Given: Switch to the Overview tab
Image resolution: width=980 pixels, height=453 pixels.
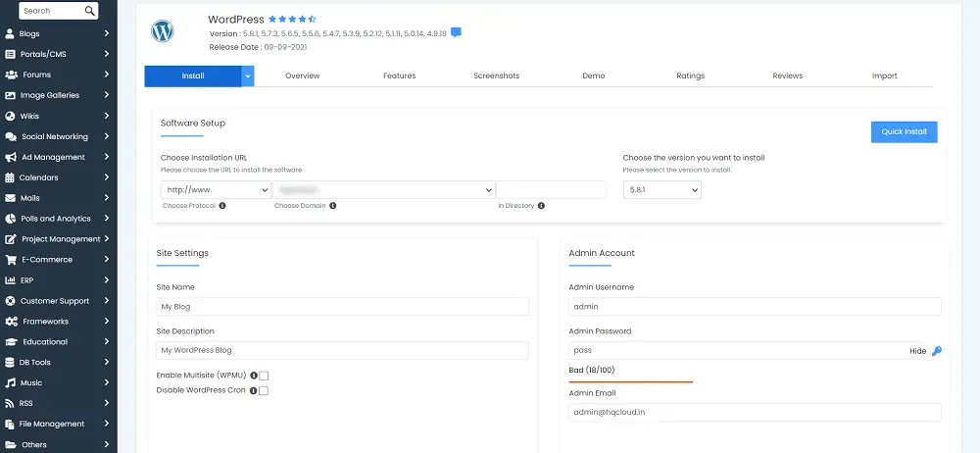Looking at the screenshot, I should (x=303, y=75).
